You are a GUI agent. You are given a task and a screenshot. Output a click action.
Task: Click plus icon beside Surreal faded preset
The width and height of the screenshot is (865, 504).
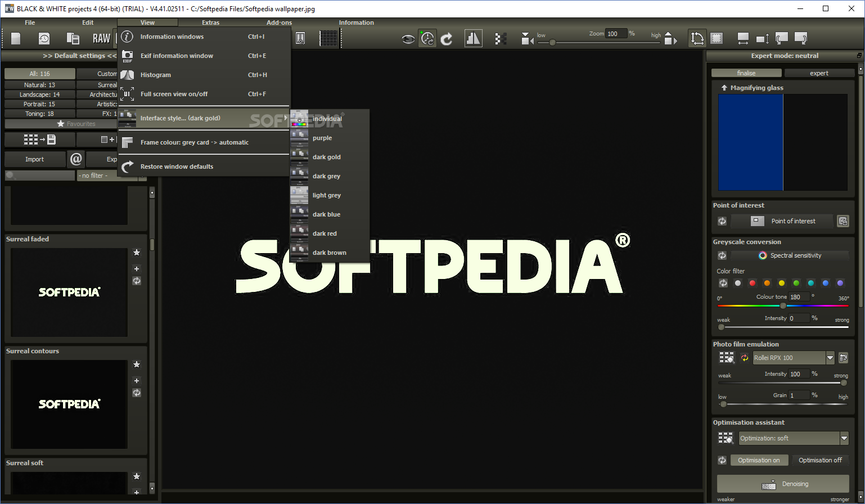(x=137, y=269)
